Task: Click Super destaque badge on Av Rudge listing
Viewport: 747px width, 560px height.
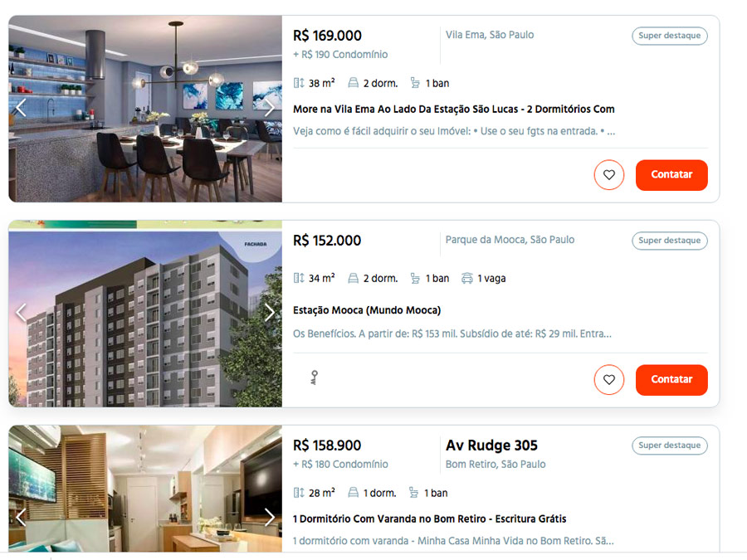Action: (669, 446)
